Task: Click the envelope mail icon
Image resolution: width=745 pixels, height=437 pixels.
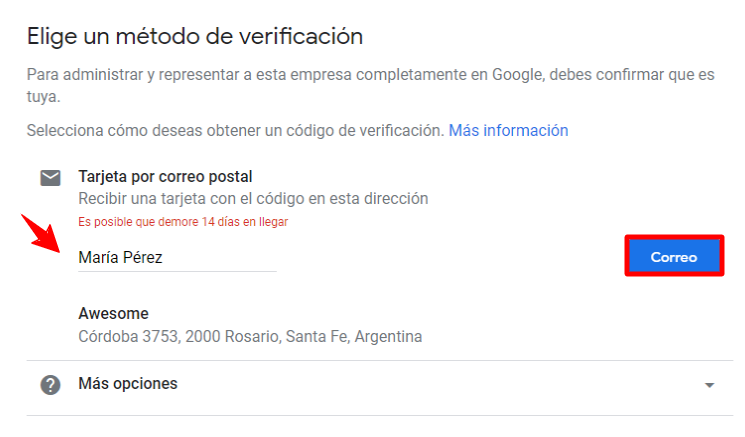Action: [x=50, y=178]
